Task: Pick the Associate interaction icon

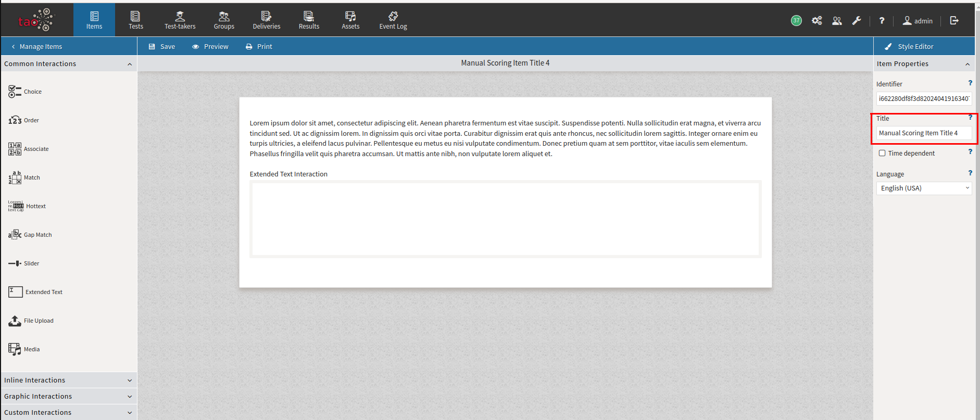Action: click(x=15, y=149)
